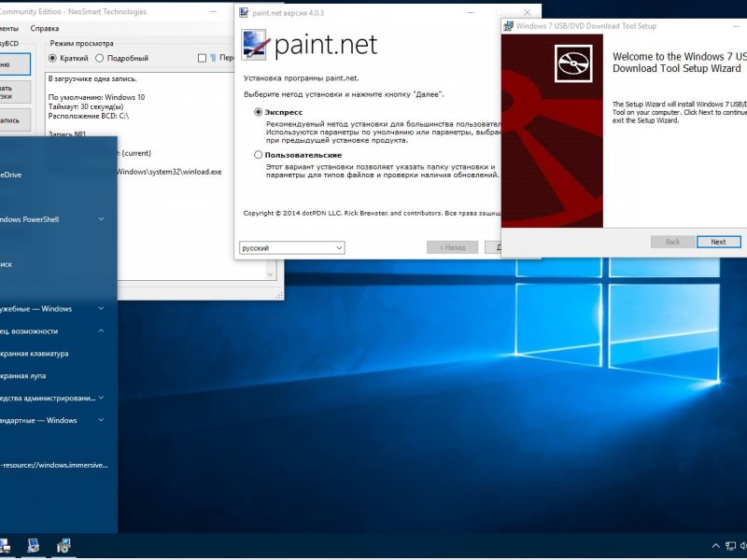Click Next in the Windows 7 USB/DVD setup wizard
This screenshot has width=747, height=560.
[718, 242]
